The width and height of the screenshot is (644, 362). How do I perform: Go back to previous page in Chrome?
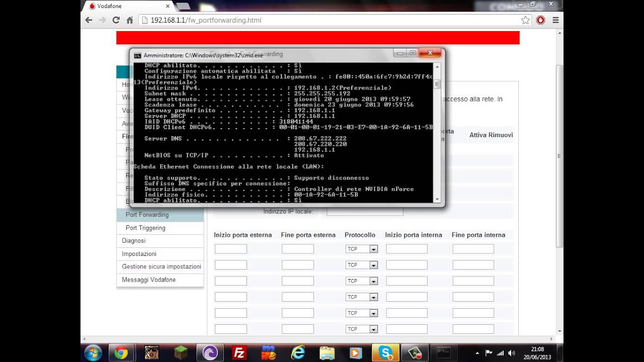click(89, 20)
